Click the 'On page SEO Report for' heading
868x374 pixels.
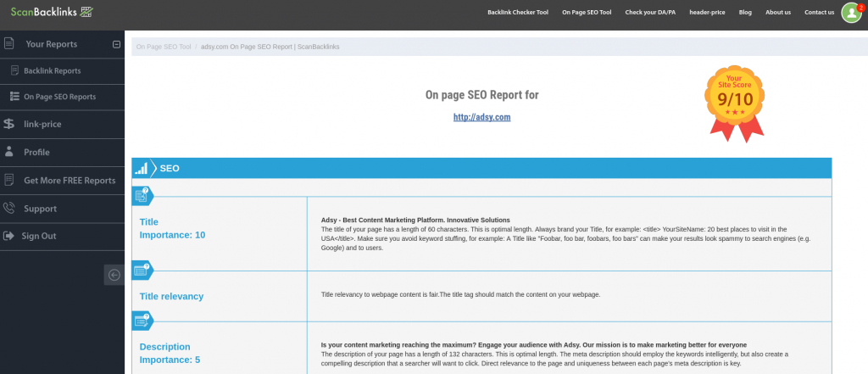coord(481,95)
